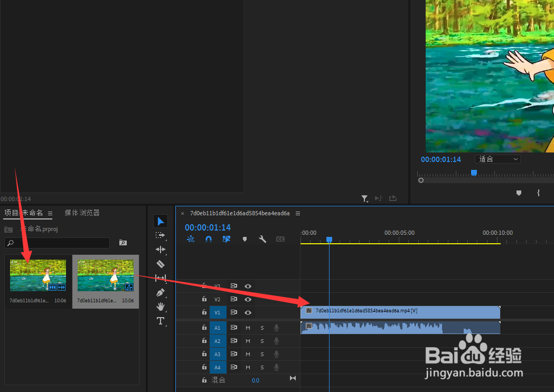The height and width of the screenshot is (392, 554).
Task: Select the Hand tool
Action: pyautogui.click(x=161, y=307)
